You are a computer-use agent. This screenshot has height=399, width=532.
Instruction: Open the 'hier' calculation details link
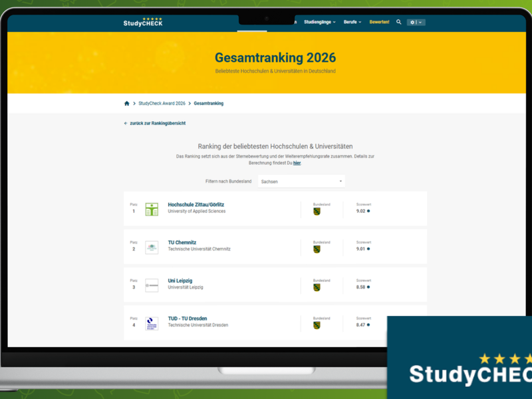297,162
